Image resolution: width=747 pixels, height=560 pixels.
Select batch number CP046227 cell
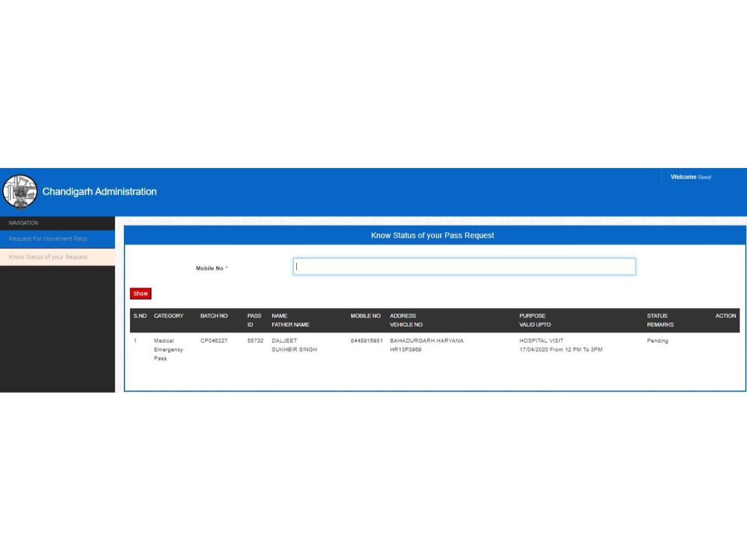pos(214,341)
